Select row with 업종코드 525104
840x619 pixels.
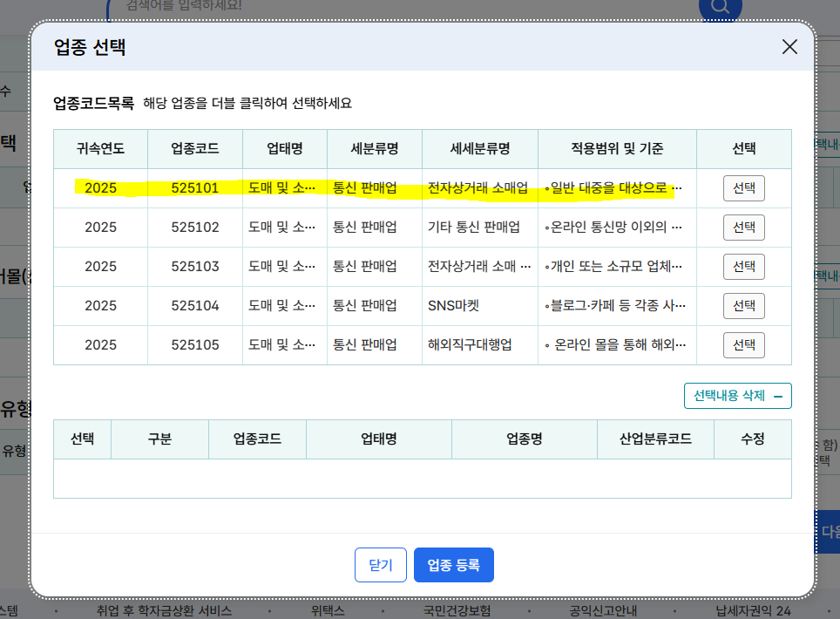(x=743, y=305)
